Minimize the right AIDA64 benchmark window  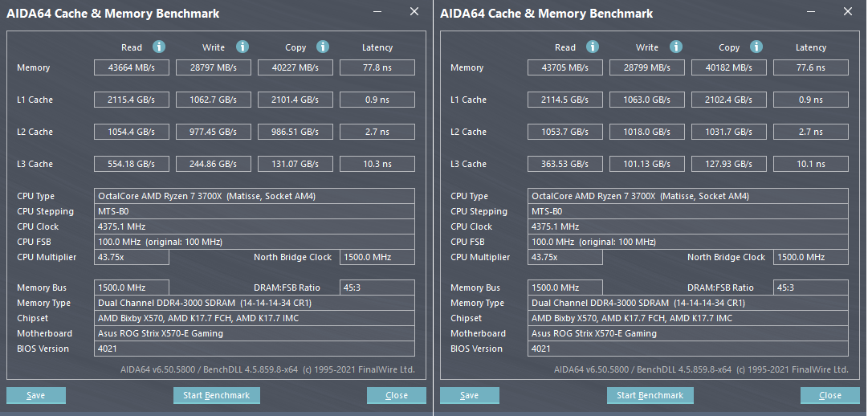(x=810, y=11)
